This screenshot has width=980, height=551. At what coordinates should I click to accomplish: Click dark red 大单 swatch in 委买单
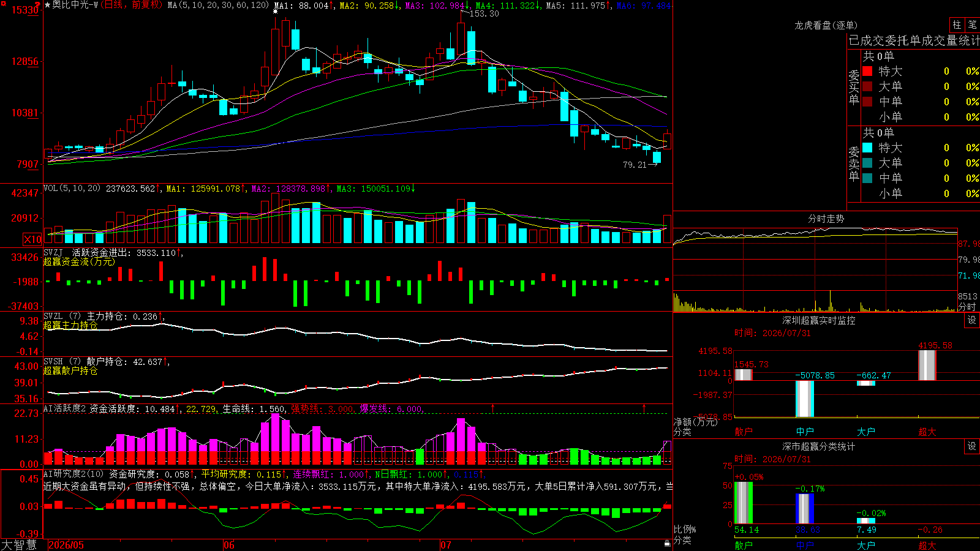(x=867, y=86)
